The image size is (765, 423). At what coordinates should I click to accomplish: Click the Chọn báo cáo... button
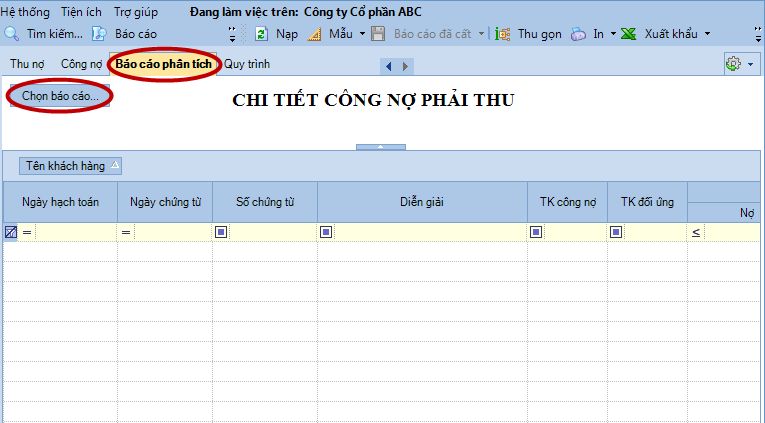pyautogui.click(x=59, y=95)
